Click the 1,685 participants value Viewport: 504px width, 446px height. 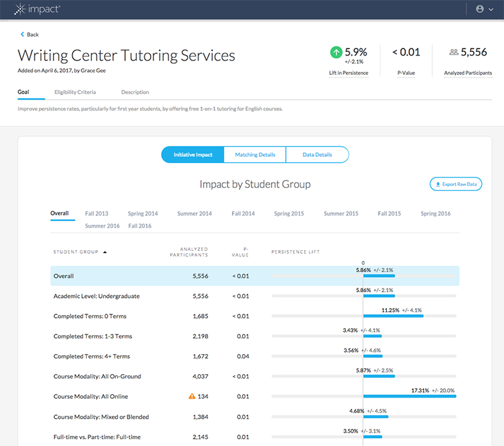point(200,316)
